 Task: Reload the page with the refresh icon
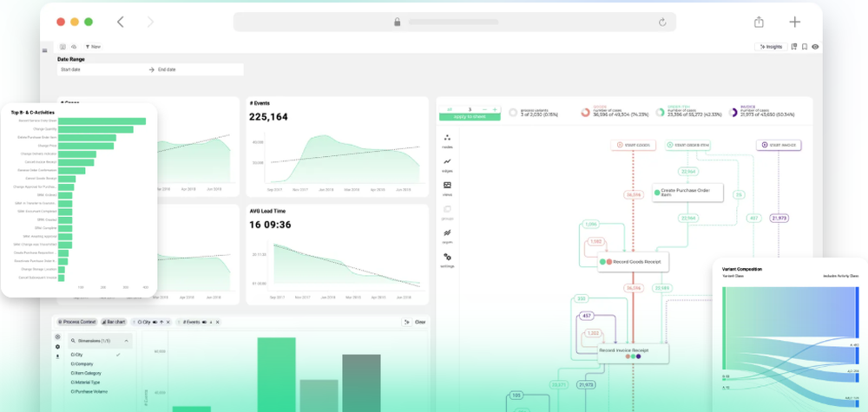click(x=662, y=23)
